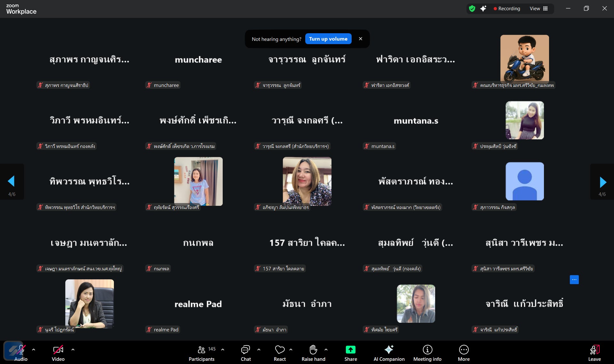The image size is (614, 364).
Task: Dismiss the Not hearing anything notification
Action: coord(361,39)
